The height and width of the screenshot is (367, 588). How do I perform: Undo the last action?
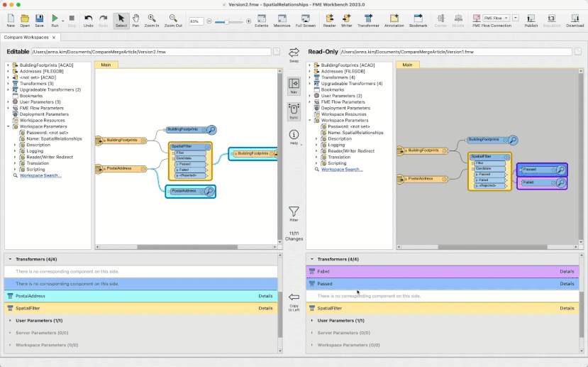click(88, 21)
